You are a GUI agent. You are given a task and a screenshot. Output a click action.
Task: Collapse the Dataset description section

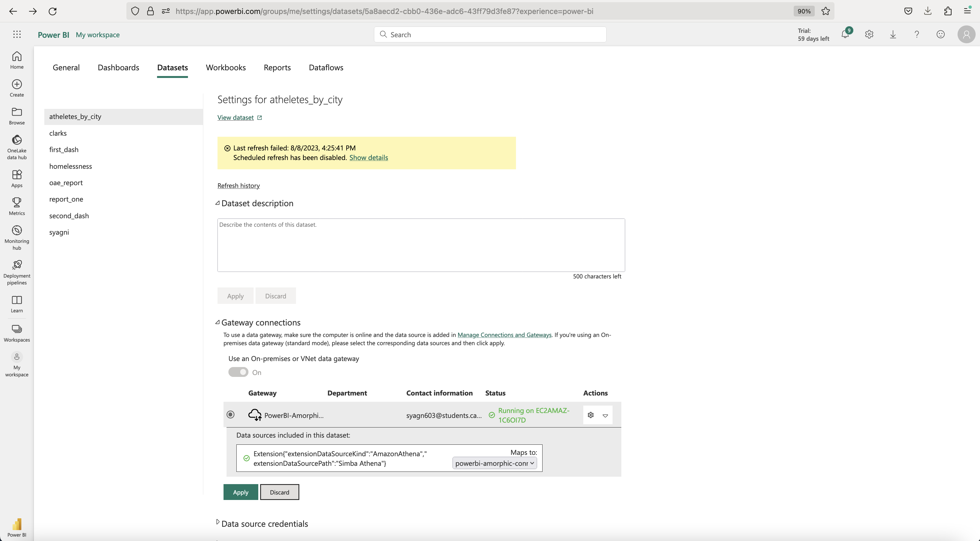pyautogui.click(x=218, y=203)
